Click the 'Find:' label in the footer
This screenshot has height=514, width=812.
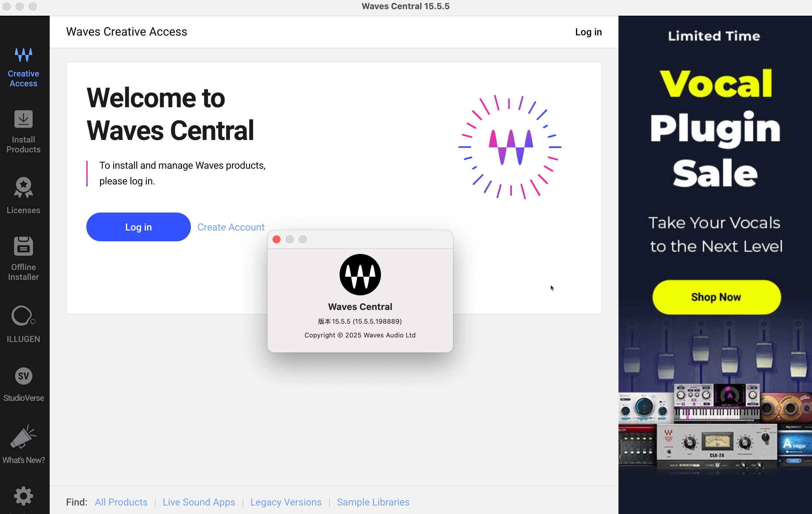pos(76,502)
